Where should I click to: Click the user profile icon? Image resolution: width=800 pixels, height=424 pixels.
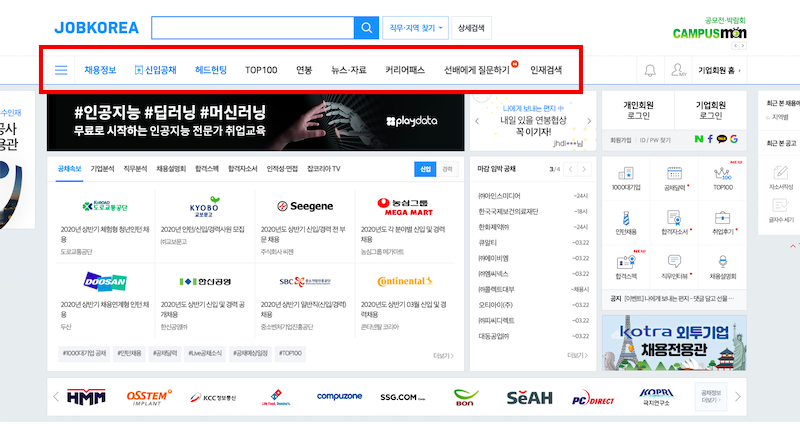[678, 70]
